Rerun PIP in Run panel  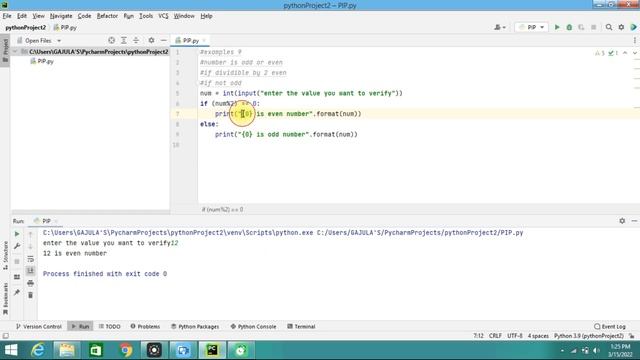(17, 234)
